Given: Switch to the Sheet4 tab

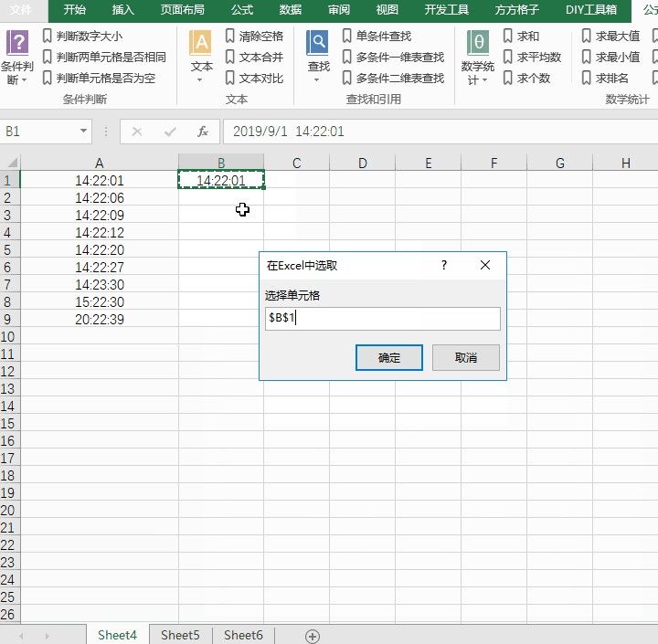Looking at the screenshot, I should point(118,635).
